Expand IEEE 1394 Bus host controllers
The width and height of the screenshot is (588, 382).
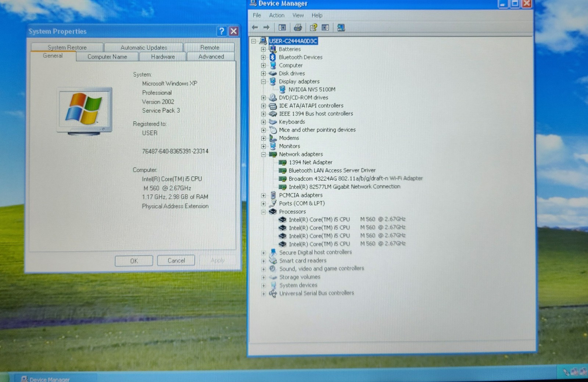coord(263,114)
